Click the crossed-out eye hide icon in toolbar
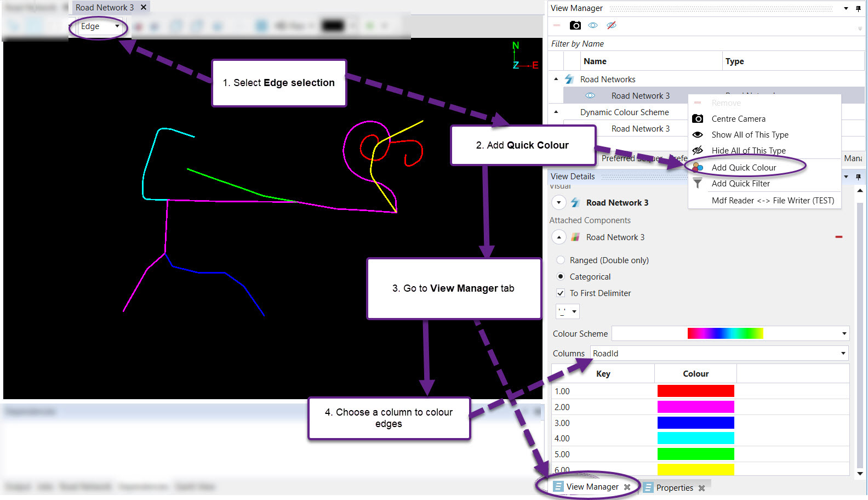 [x=612, y=25]
